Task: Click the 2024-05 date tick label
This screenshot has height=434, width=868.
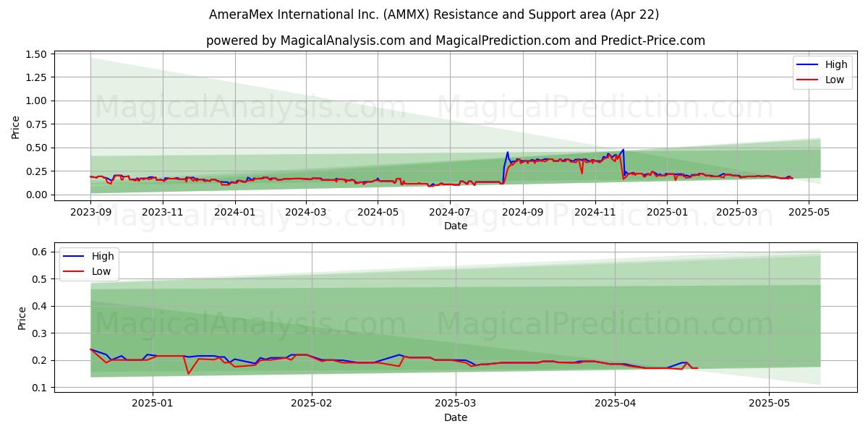Action: point(378,212)
